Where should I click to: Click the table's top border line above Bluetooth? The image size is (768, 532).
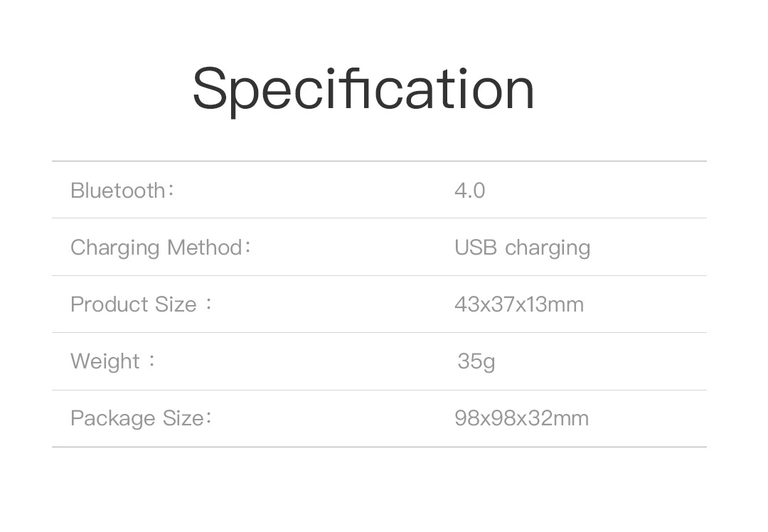coord(379,161)
